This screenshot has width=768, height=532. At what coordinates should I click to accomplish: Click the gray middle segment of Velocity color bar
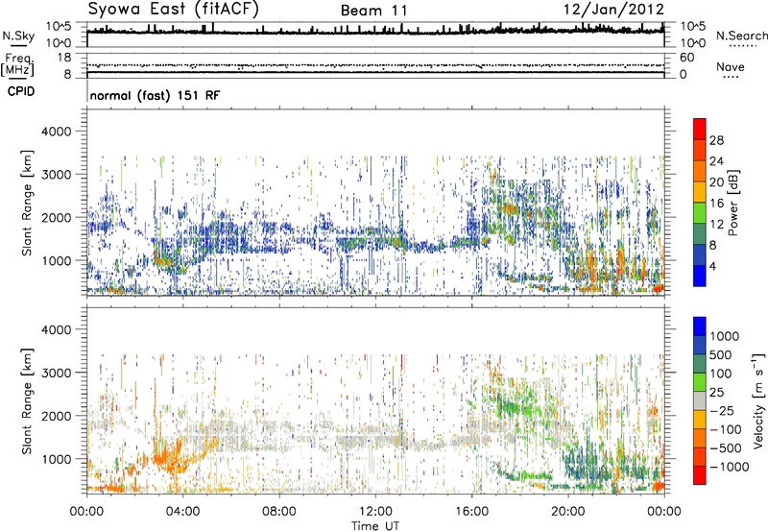pyautogui.click(x=700, y=400)
